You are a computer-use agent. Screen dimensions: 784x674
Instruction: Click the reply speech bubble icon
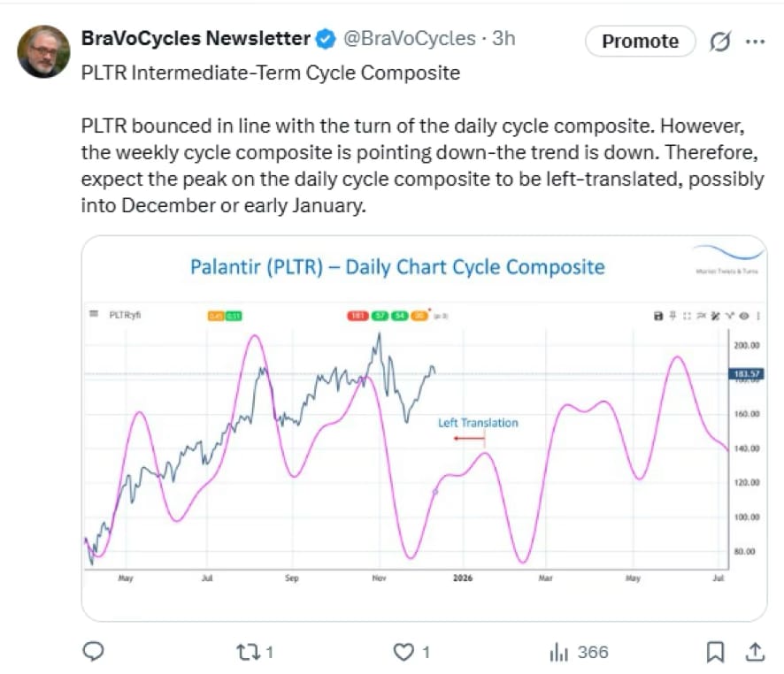click(x=94, y=652)
